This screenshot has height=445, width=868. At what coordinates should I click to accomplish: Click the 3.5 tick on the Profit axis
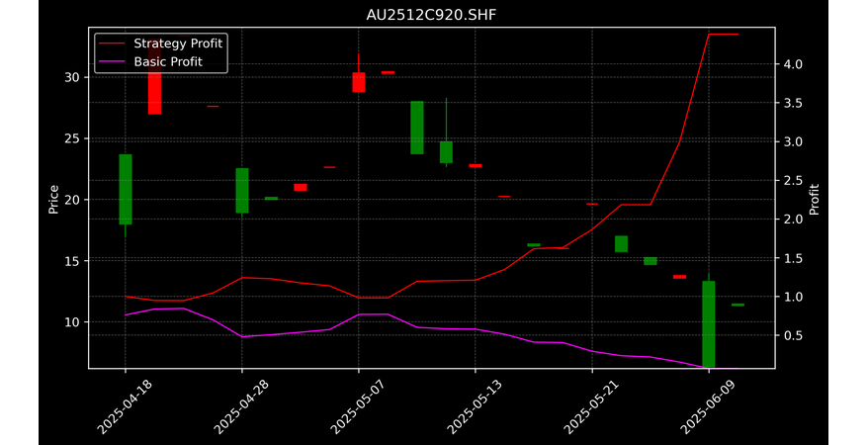tap(793, 103)
